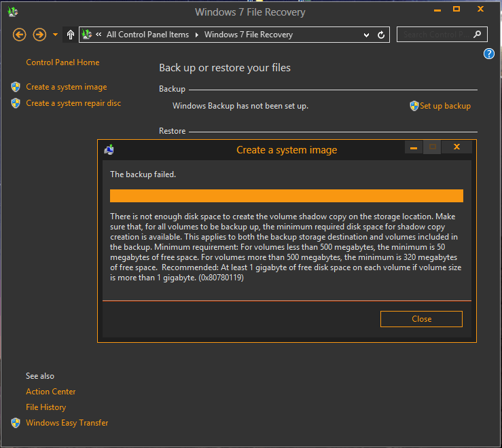Viewport: 502px width, 448px height.
Task: Click the main window title bar icon
Action: point(13,12)
